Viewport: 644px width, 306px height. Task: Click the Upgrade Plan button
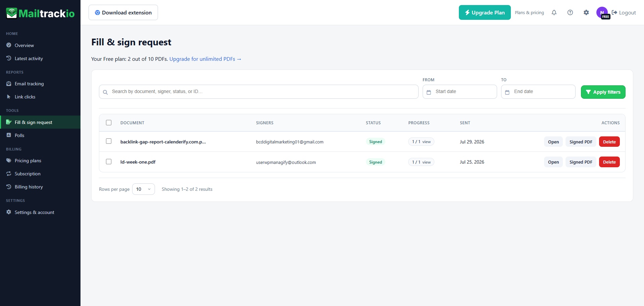[x=485, y=12]
